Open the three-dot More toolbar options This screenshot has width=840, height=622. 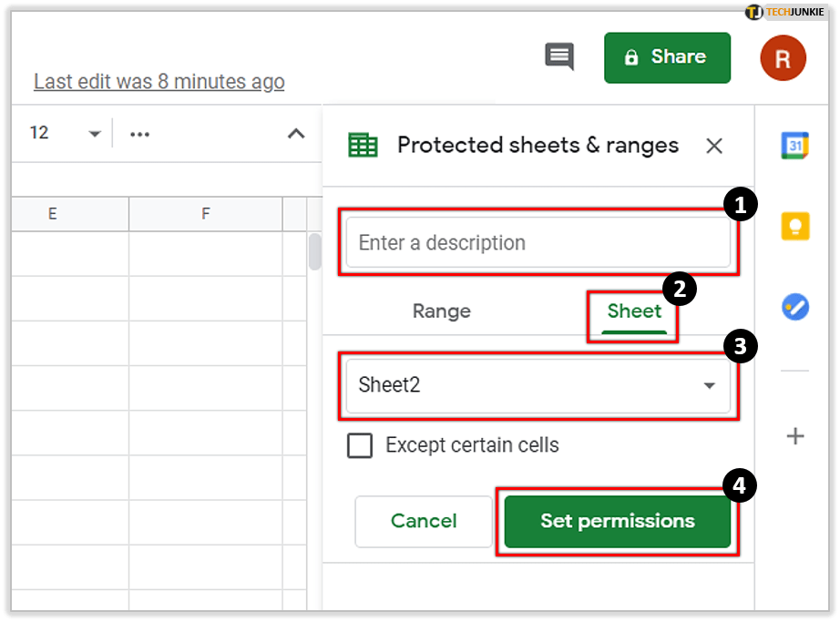pyautogui.click(x=139, y=134)
